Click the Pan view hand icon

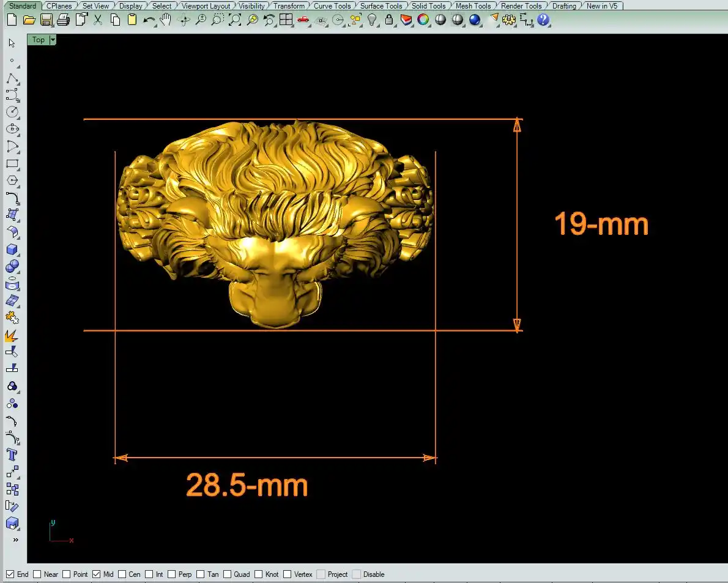coord(166,20)
